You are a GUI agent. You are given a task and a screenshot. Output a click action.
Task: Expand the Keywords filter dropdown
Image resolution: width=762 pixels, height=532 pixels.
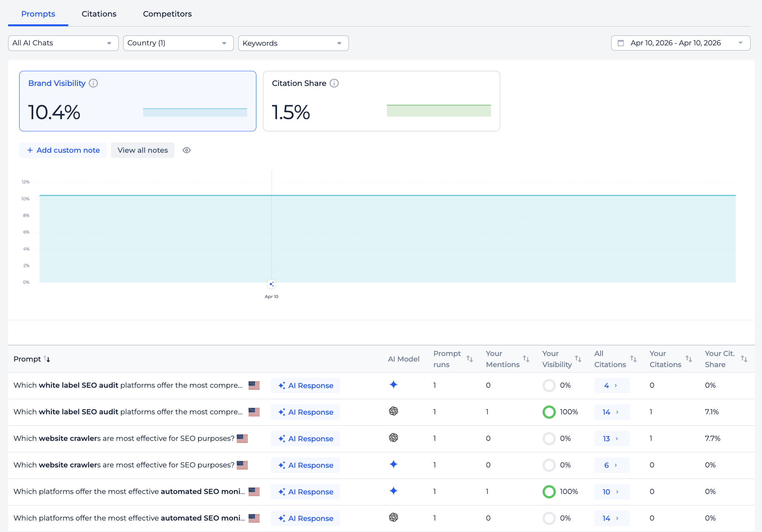(x=293, y=43)
